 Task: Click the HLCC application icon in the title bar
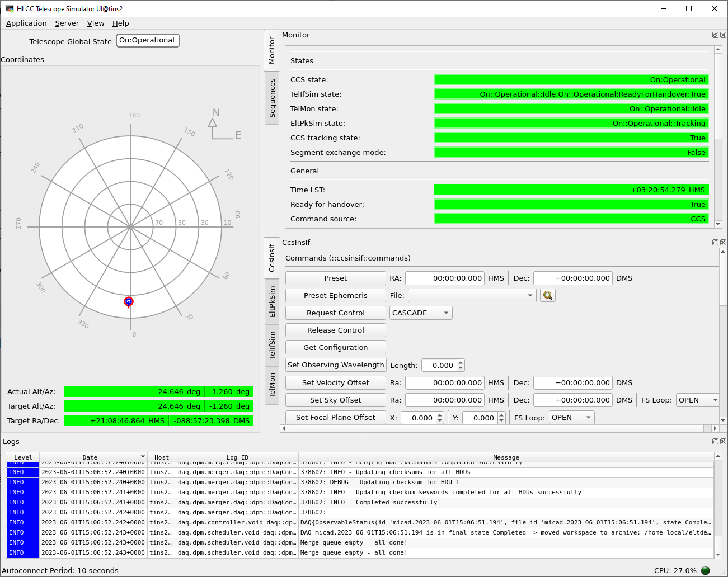pos(10,8)
